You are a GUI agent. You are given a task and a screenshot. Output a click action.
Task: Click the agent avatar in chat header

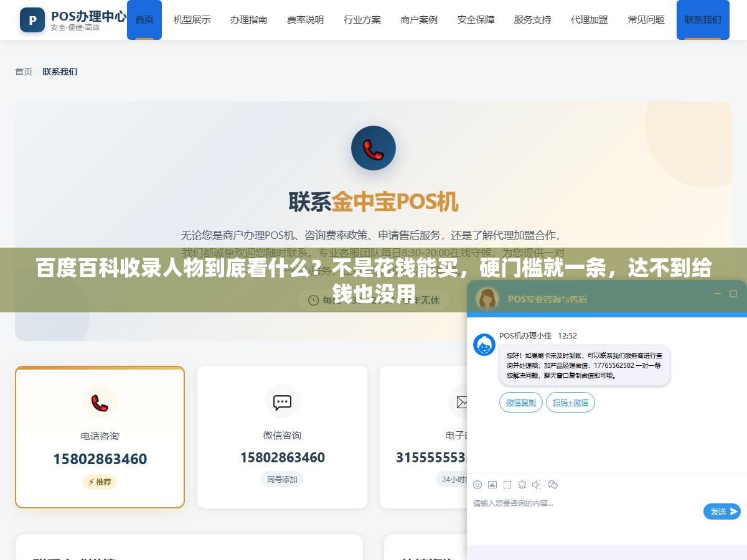(487, 298)
